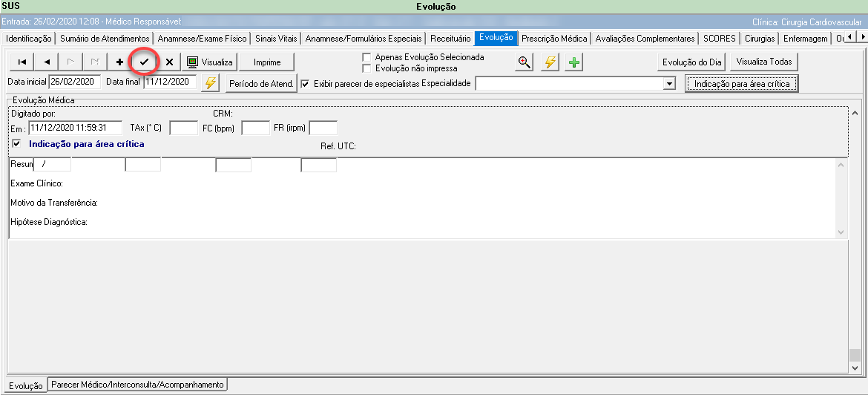Click lightning bolt icon beside magnifier
Viewport: 868px width, 395px height.
click(x=549, y=62)
